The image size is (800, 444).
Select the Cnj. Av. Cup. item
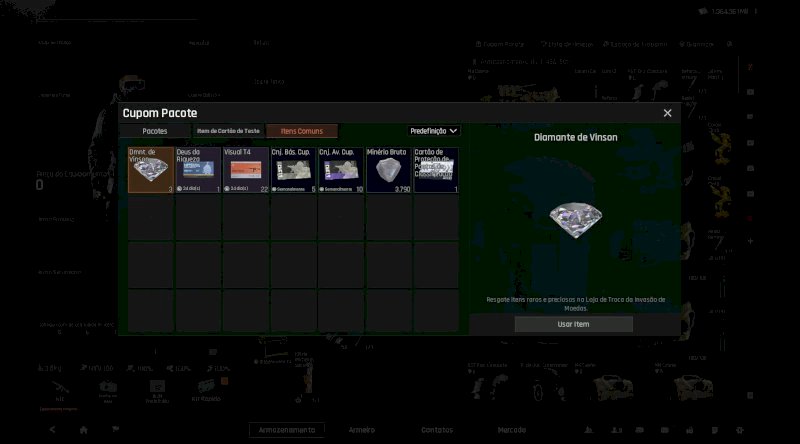pos(341,170)
